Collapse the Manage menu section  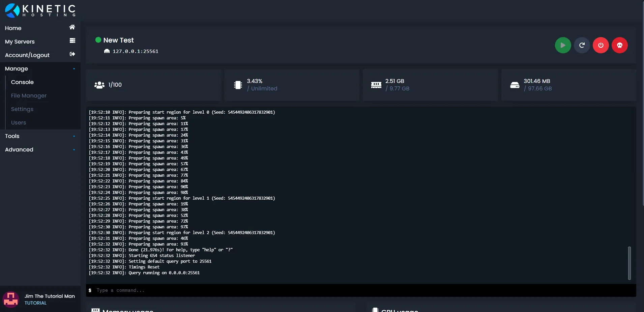40,68
